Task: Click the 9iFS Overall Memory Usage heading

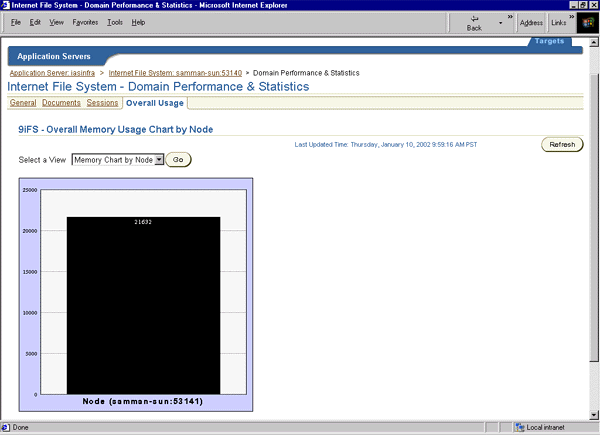Action: (x=116, y=129)
